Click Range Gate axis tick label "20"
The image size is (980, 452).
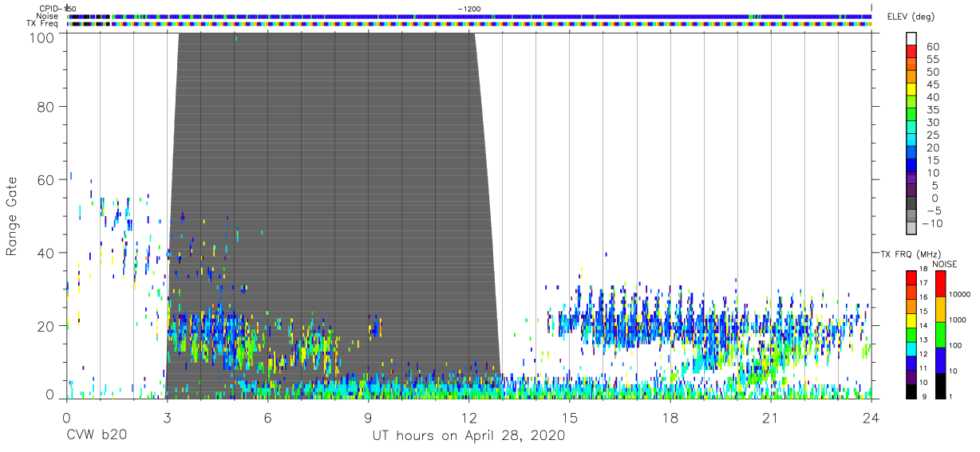[46, 326]
